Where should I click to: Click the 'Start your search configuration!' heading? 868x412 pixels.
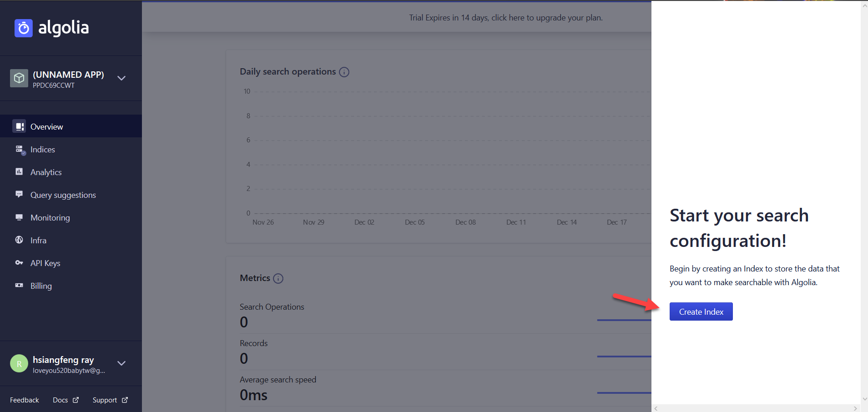tap(739, 228)
